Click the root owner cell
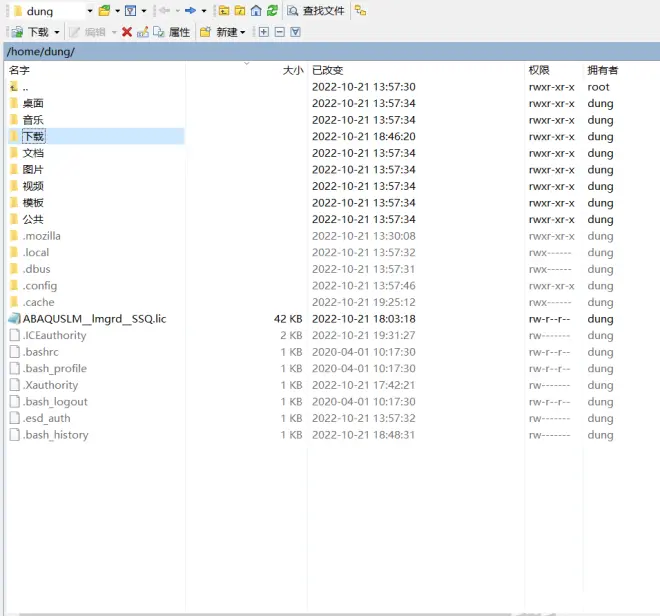 (598, 87)
